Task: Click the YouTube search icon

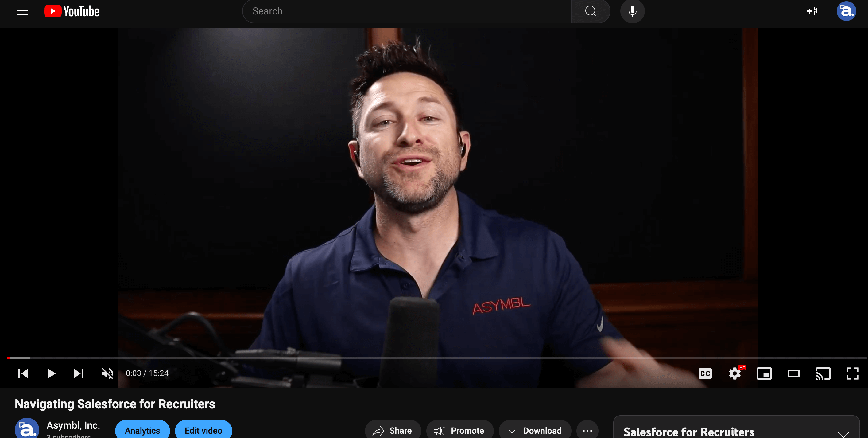Action: click(x=590, y=11)
